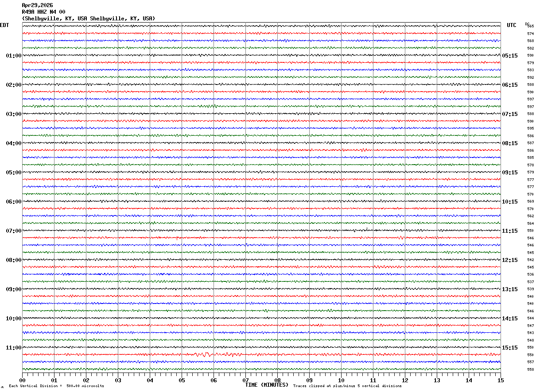Select the DC offset value 536

(x=530, y=275)
